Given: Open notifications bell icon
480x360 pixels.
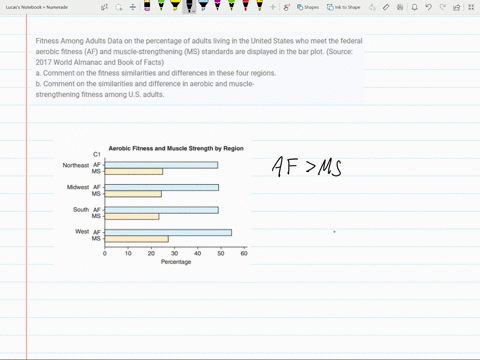Looking at the screenshot, I should (414, 7).
